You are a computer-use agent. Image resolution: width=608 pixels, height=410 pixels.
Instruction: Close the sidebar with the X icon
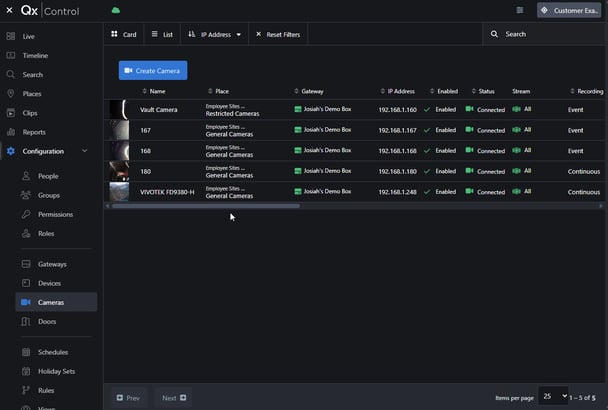click(9, 10)
